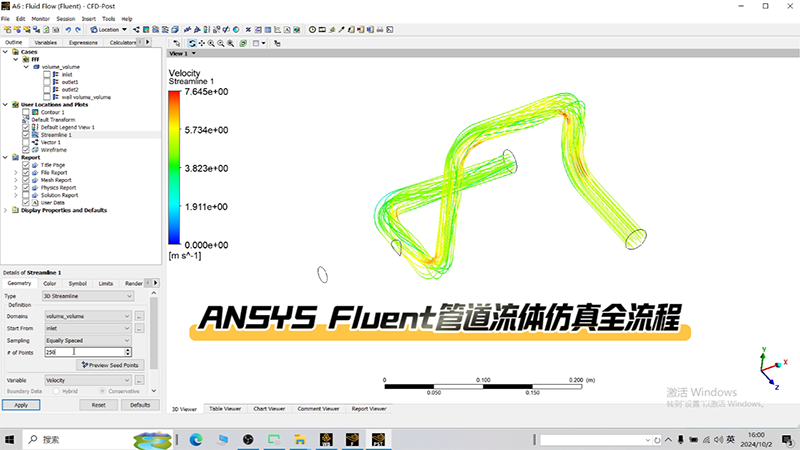Open the Type 3D Streamline dropdown
800x450 pixels.
click(88, 296)
